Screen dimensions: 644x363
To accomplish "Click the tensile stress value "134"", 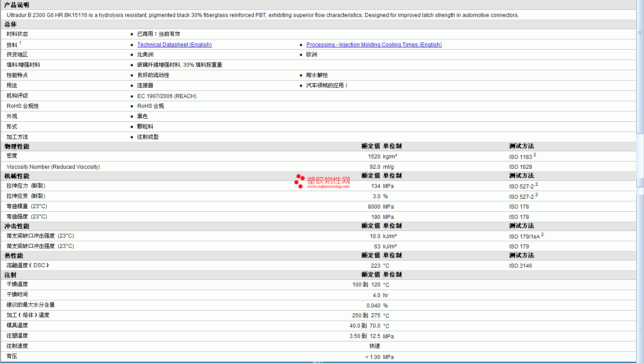I will click(x=376, y=186).
